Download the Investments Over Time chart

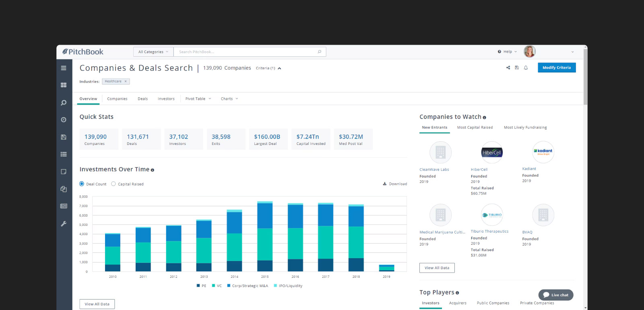click(395, 184)
